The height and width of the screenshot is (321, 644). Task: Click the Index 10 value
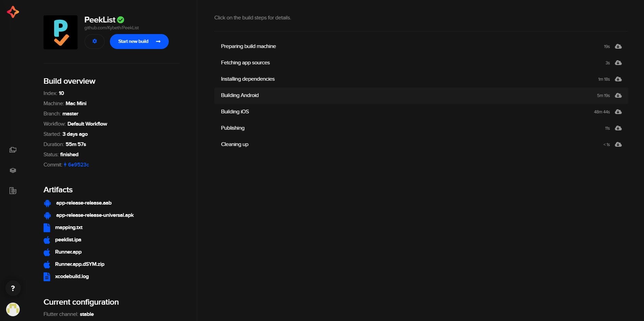click(x=61, y=93)
